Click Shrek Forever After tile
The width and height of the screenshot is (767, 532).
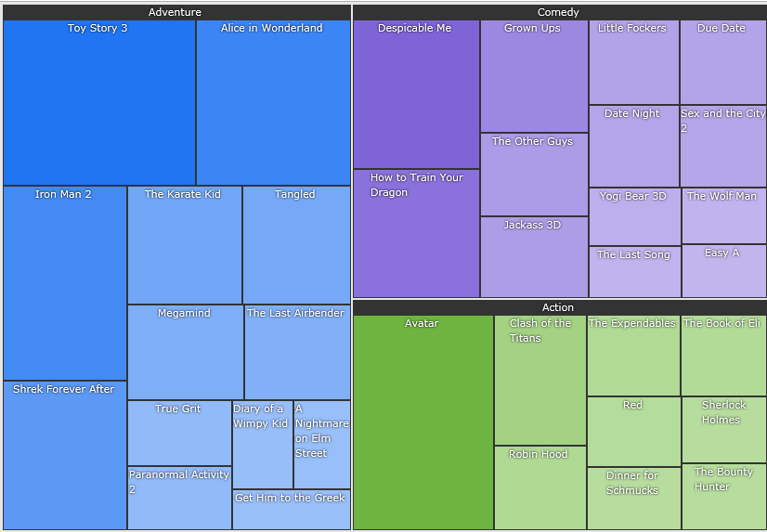tap(65, 455)
